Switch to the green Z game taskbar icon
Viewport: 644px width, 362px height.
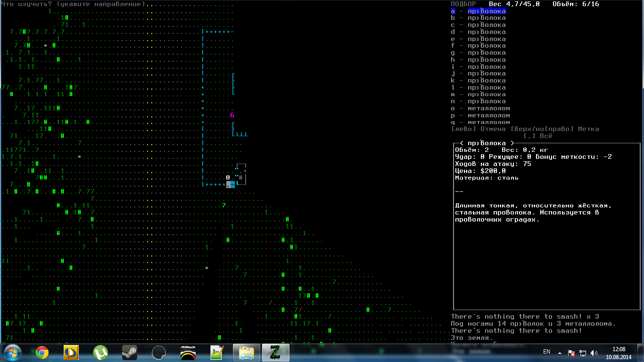(275, 352)
